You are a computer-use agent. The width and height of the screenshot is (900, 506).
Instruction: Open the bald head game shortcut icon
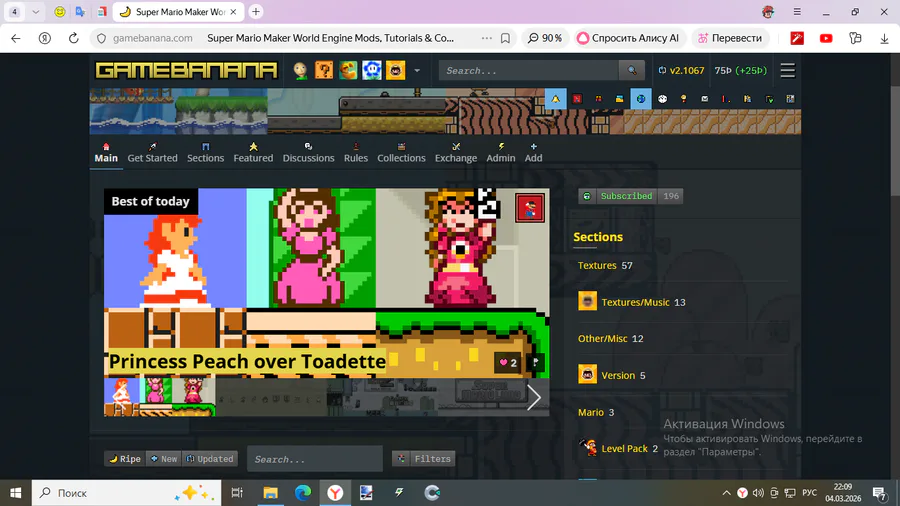pyautogui.click(x=300, y=71)
